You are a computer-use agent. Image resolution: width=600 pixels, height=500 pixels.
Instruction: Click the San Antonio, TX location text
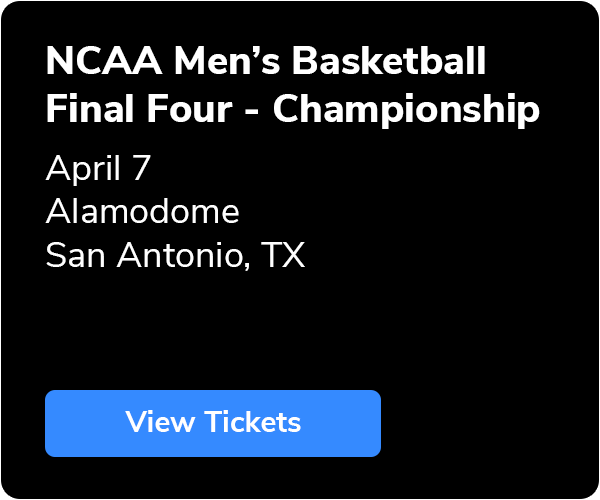(x=175, y=256)
